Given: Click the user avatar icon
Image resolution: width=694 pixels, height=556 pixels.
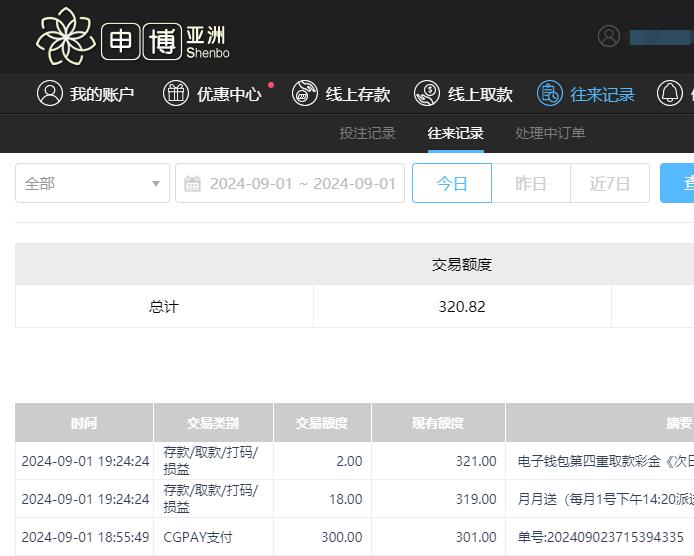Looking at the screenshot, I should coord(609,36).
